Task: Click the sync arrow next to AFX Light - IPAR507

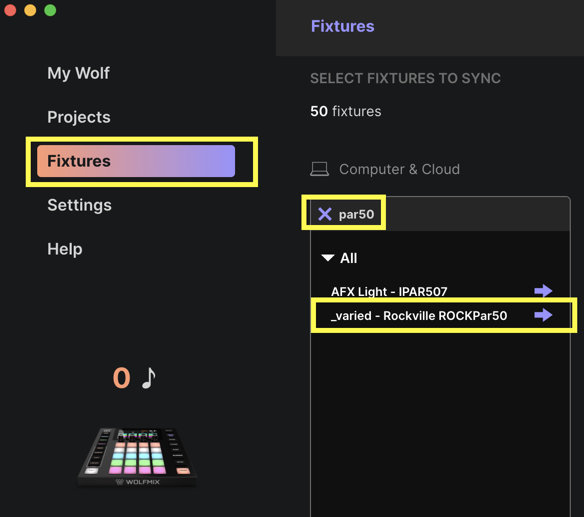Action: (543, 291)
